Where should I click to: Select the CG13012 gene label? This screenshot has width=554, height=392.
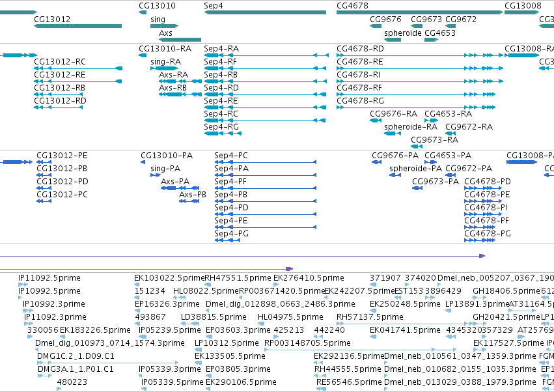tap(52, 20)
